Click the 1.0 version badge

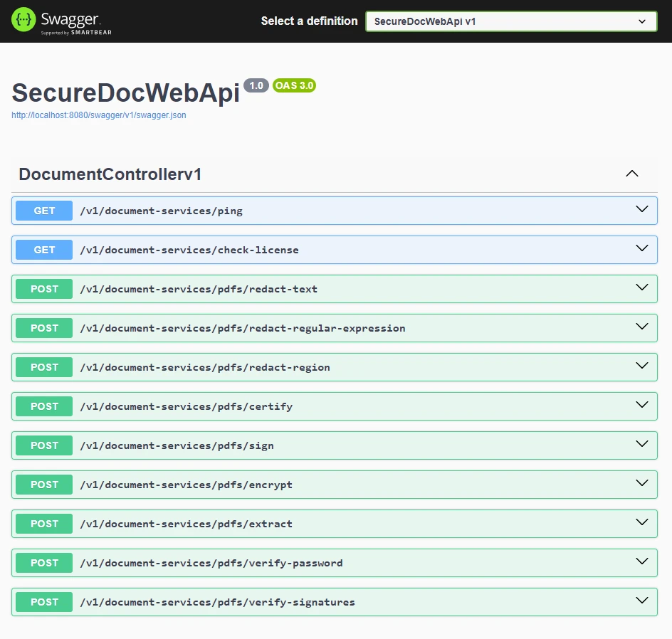pyautogui.click(x=256, y=85)
